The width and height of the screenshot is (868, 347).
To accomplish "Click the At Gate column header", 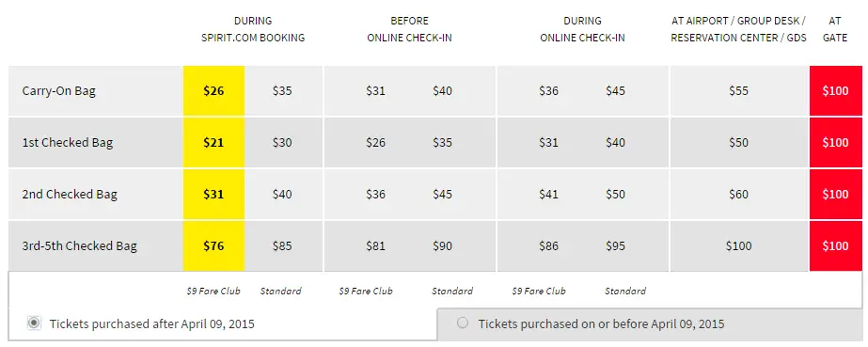I will [835, 29].
